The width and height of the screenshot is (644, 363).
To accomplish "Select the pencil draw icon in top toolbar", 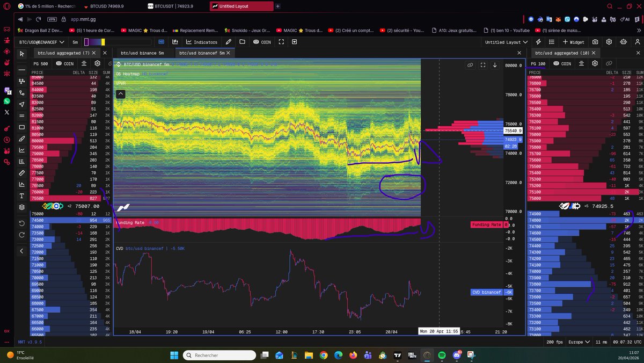I will (x=229, y=42).
